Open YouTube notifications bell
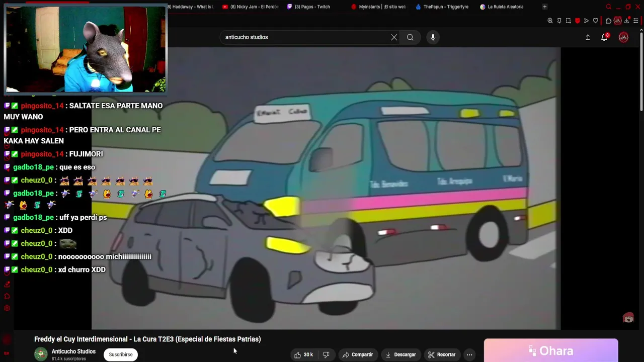The image size is (644, 362). 604,37
